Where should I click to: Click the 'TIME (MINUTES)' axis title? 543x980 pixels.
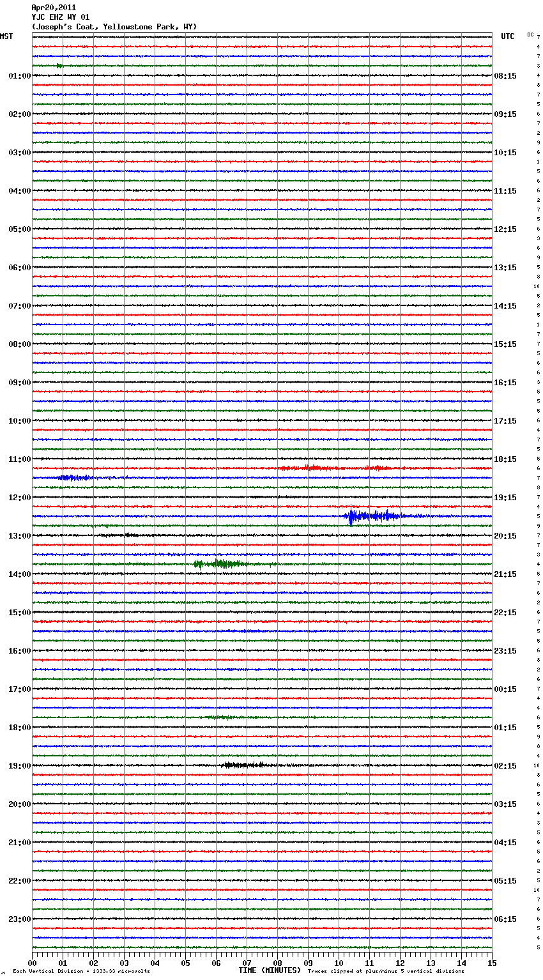270,970
